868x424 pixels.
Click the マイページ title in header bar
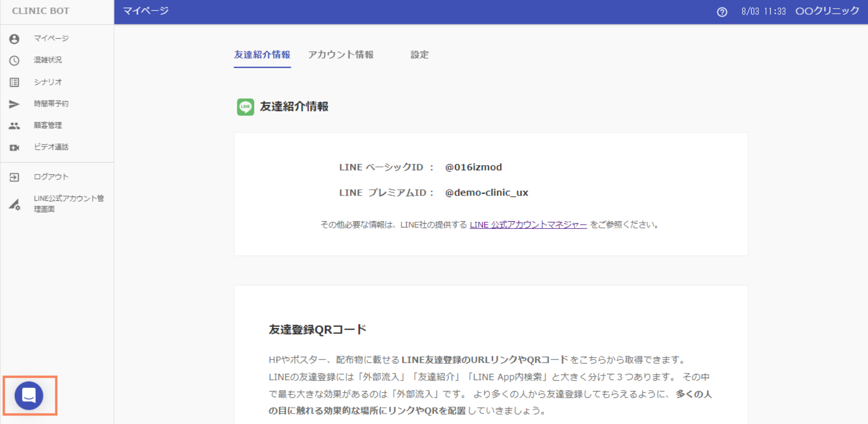146,11
